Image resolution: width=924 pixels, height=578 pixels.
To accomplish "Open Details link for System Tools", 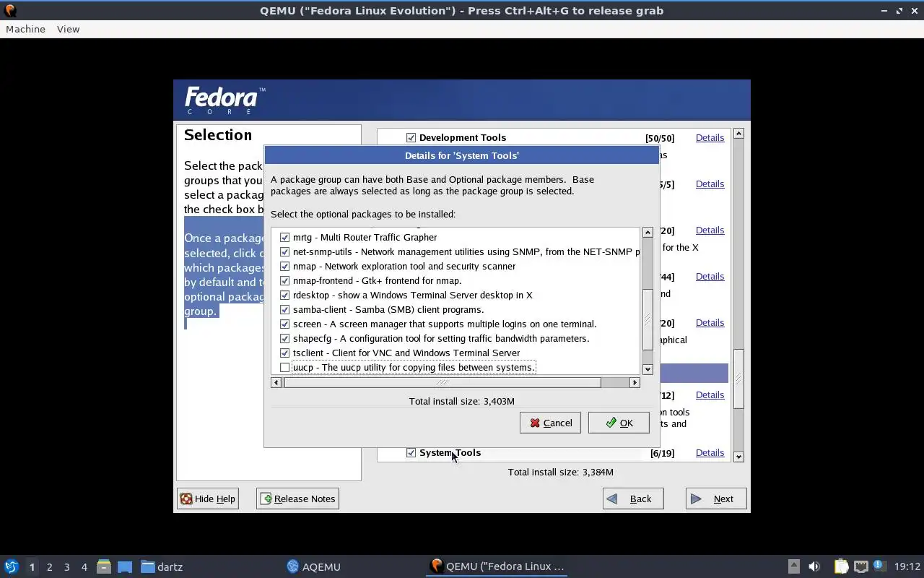I will [x=710, y=452].
